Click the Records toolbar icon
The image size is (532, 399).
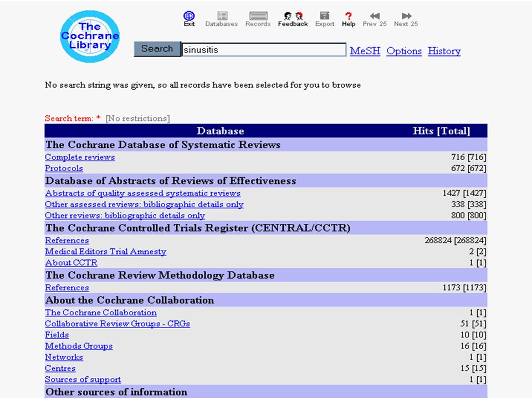pyautogui.click(x=258, y=19)
